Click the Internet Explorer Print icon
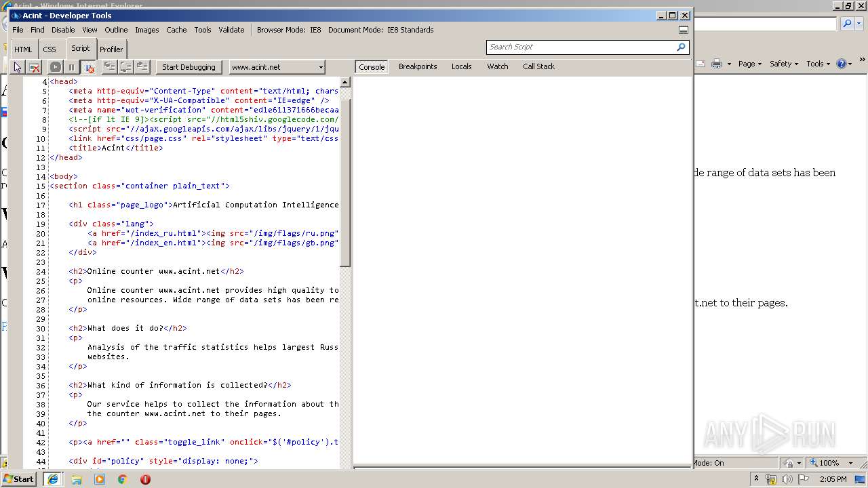 point(716,64)
